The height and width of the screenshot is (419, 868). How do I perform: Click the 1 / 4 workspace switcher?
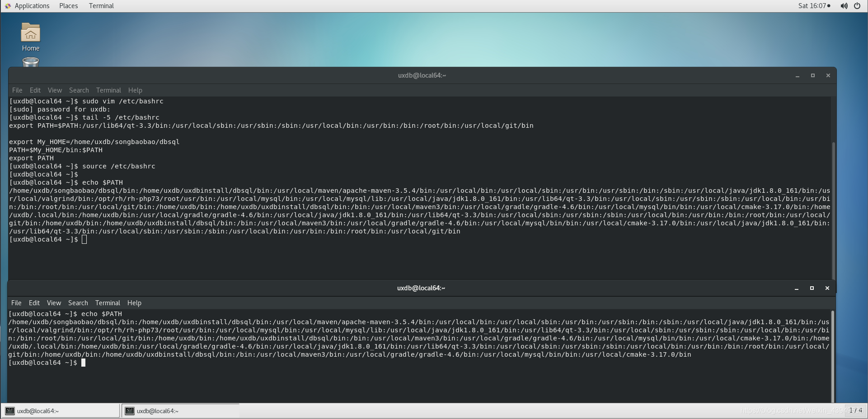[x=855, y=410]
